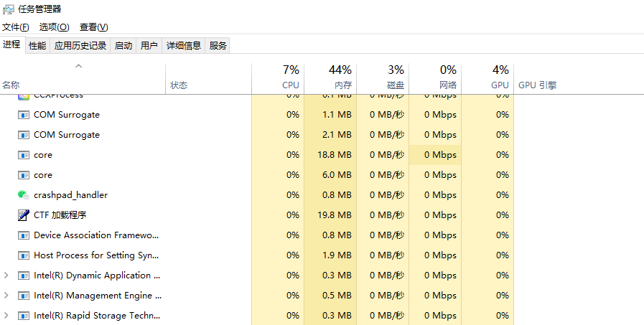Expand the Intel(R) Rapid Storage Technology group

tap(6, 316)
